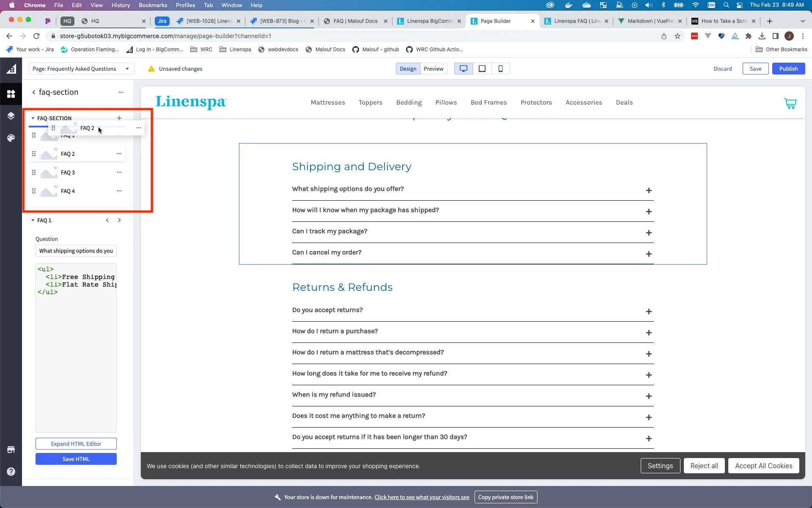The width and height of the screenshot is (812, 508).
Task: Click the Question text input field
Action: coord(76,251)
